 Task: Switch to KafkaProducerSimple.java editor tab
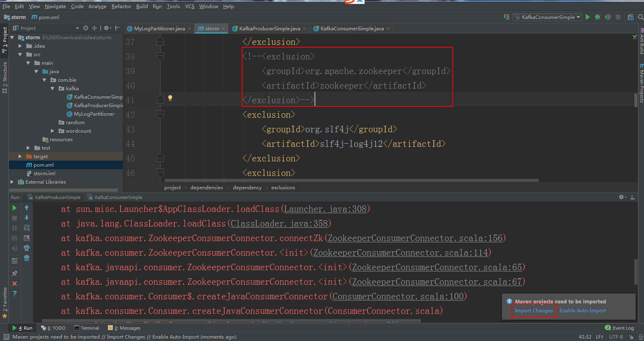(269, 28)
